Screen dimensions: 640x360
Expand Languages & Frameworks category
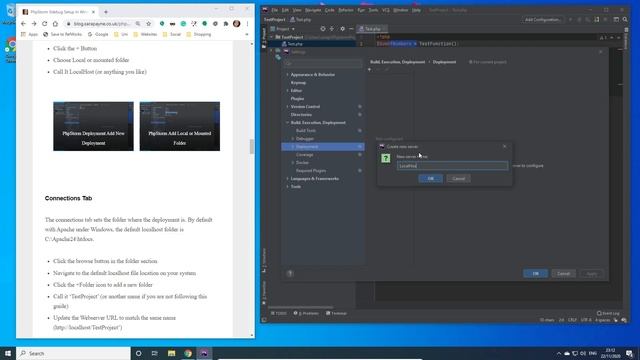pyautogui.click(x=287, y=178)
